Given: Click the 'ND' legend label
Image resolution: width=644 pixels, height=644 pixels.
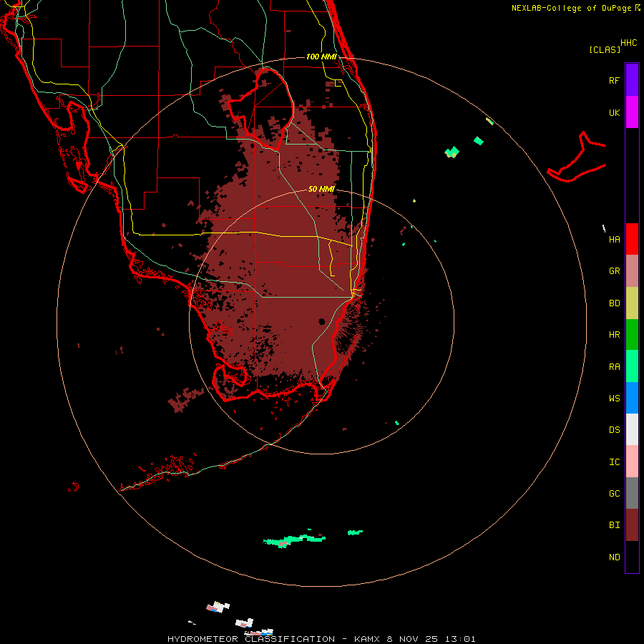Looking at the screenshot, I should [x=614, y=557].
